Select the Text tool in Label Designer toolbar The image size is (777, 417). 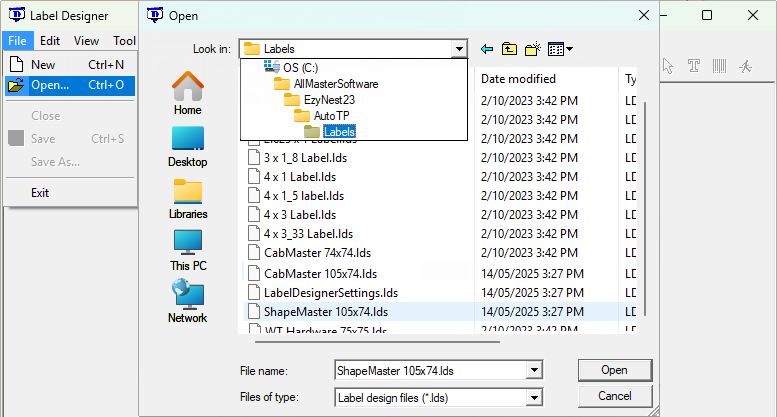tap(694, 66)
